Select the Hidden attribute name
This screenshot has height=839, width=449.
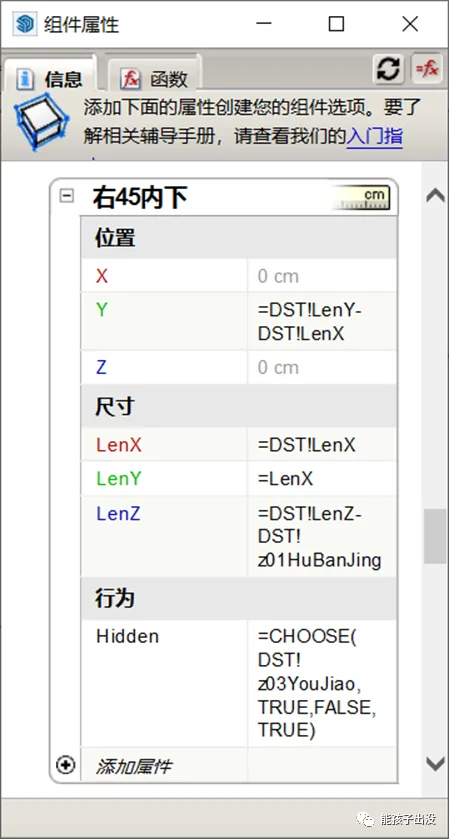(x=127, y=636)
